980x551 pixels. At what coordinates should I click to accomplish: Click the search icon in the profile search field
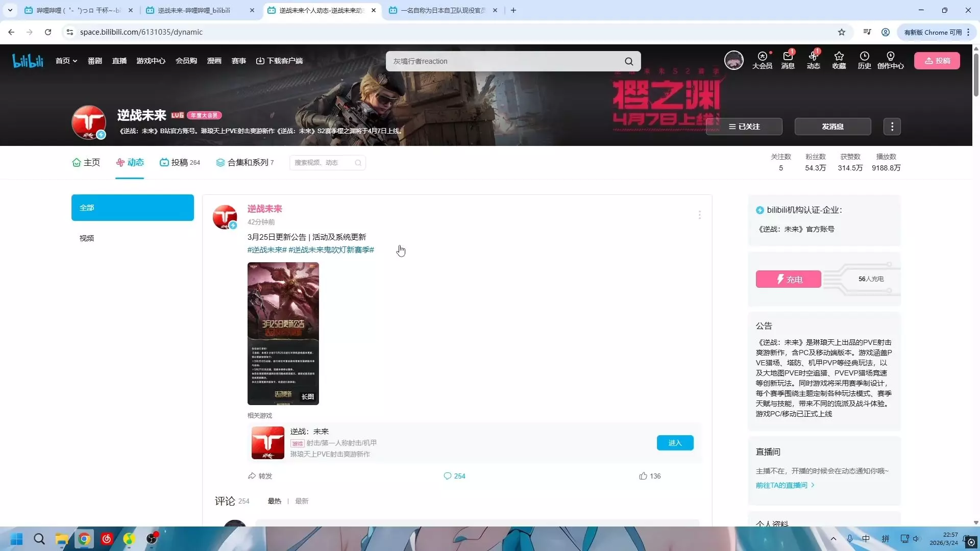point(358,163)
